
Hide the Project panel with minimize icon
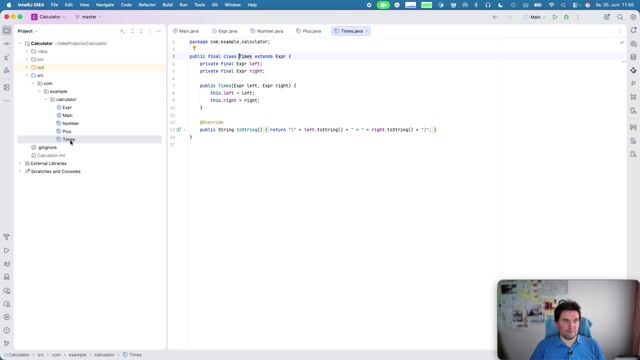tap(159, 31)
